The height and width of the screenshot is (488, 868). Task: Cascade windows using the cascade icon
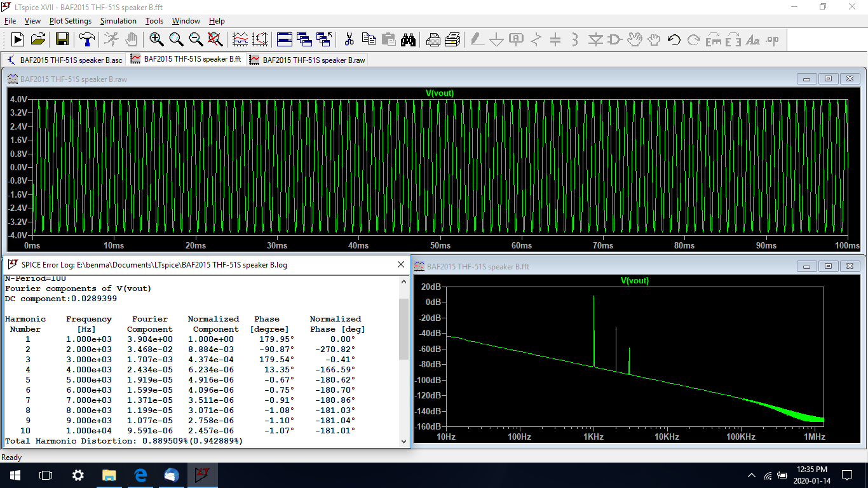(x=304, y=39)
